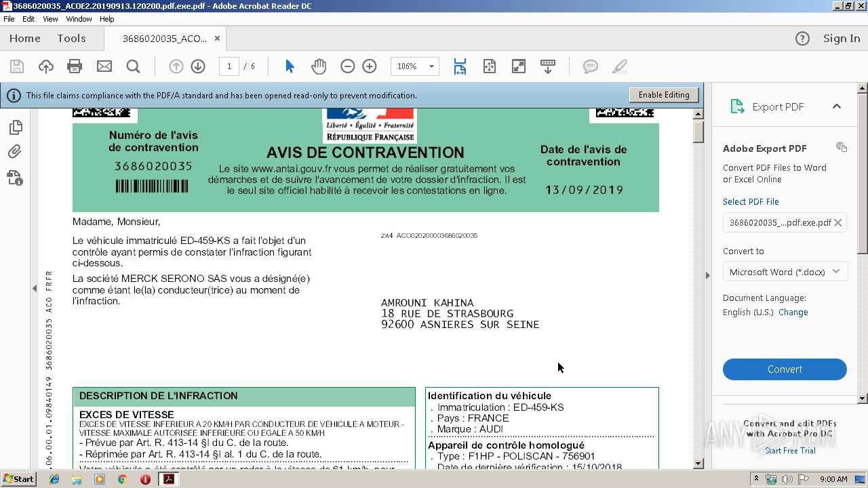868x488 pixels.
Task: Activate the Hand pan tool
Action: point(319,66)
